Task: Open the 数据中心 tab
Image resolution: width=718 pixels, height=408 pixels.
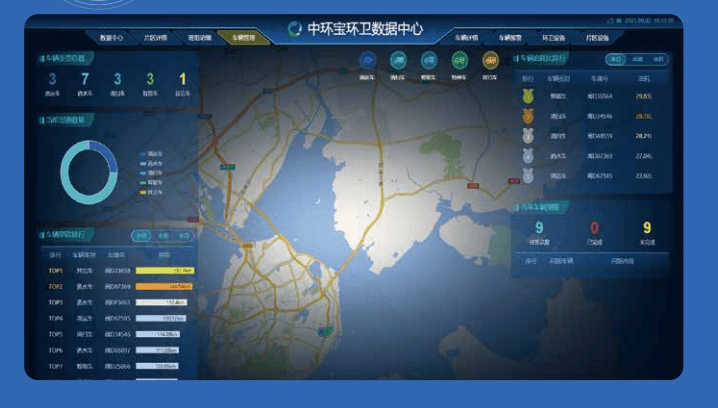Action: tap(111, 38)
